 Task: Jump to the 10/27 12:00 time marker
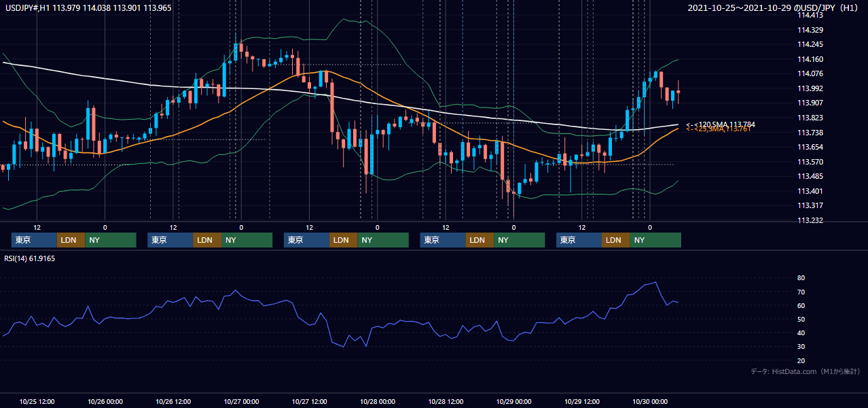310,401
